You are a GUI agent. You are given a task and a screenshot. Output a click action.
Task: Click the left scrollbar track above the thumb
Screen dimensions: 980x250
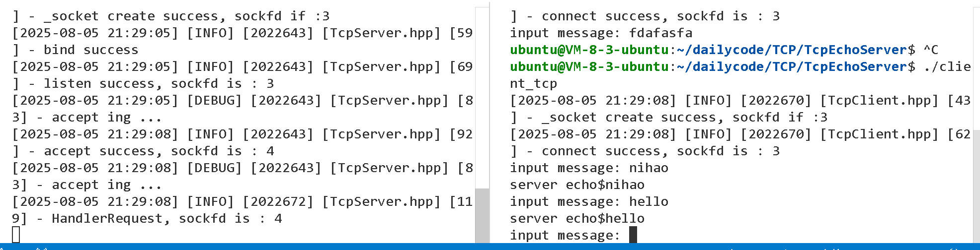pos(482,98)
